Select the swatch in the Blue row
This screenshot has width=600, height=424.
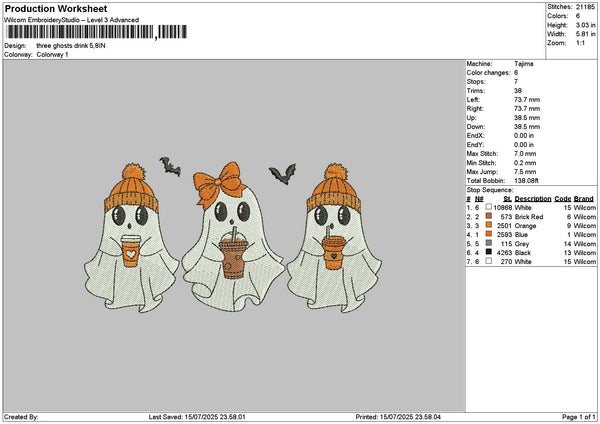pos(489,234)
